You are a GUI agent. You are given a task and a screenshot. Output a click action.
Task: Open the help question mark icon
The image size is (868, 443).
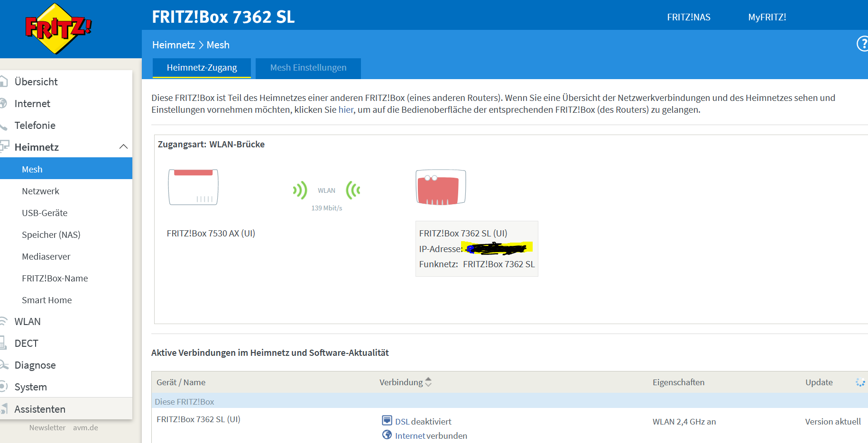coord(863,44)
